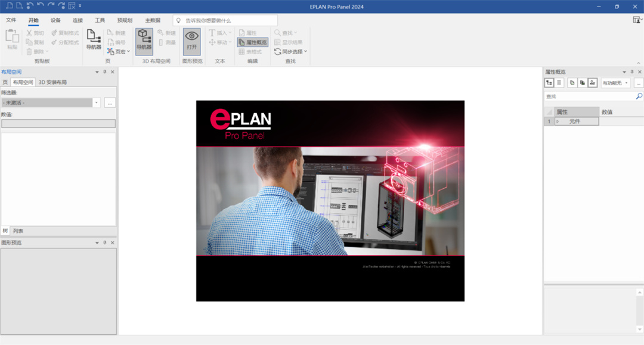The width and height of the screenshot is (644, 345).
Task: Close the 布局空间 panel
Action: pyautogui.click(x=113, y=72)
